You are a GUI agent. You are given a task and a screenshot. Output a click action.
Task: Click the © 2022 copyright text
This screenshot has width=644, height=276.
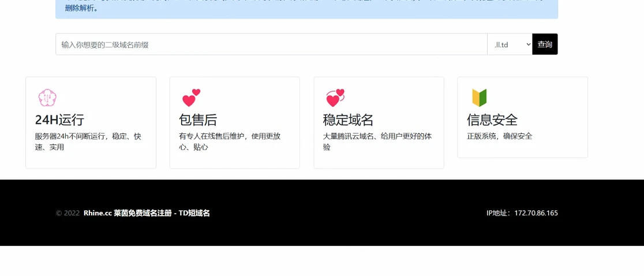coord(68,213)
